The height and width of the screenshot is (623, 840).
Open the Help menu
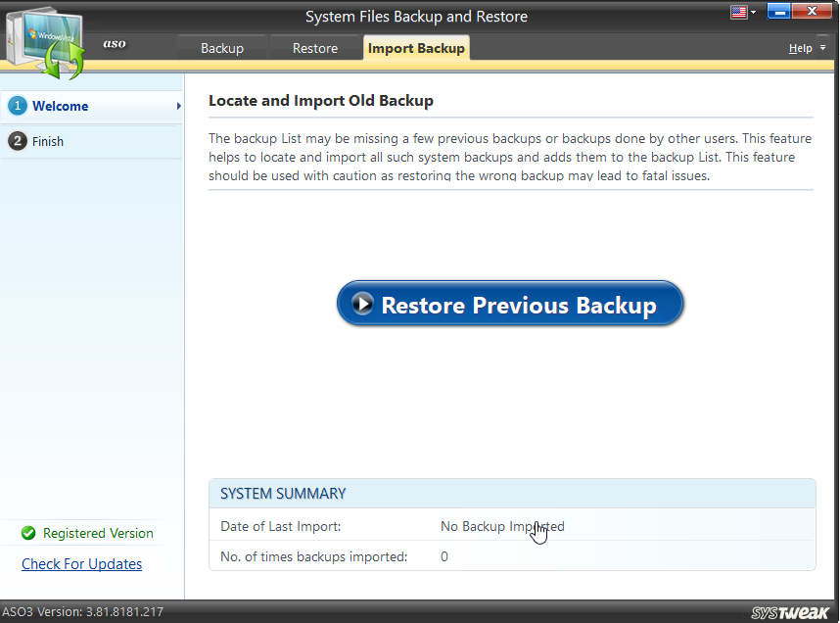pyautogui.click(x=799, y=47)
